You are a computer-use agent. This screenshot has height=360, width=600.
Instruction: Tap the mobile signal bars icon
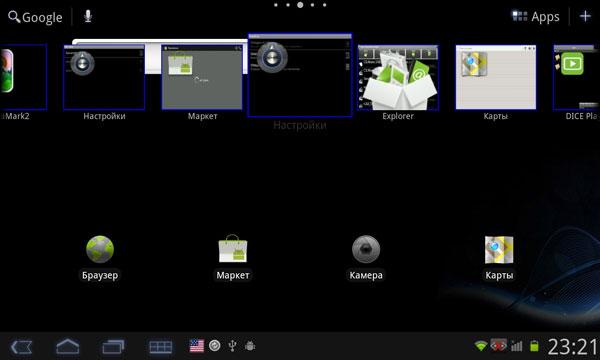(517, 346)
